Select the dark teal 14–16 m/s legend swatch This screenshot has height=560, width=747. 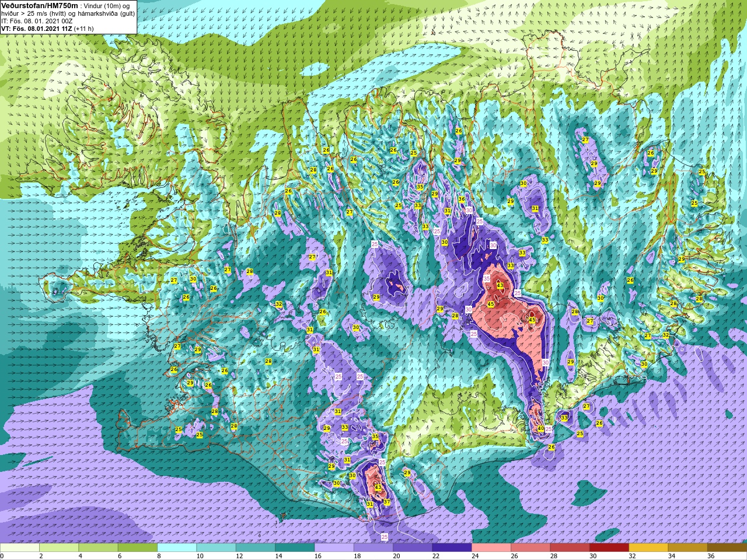(x=295, y=548)
